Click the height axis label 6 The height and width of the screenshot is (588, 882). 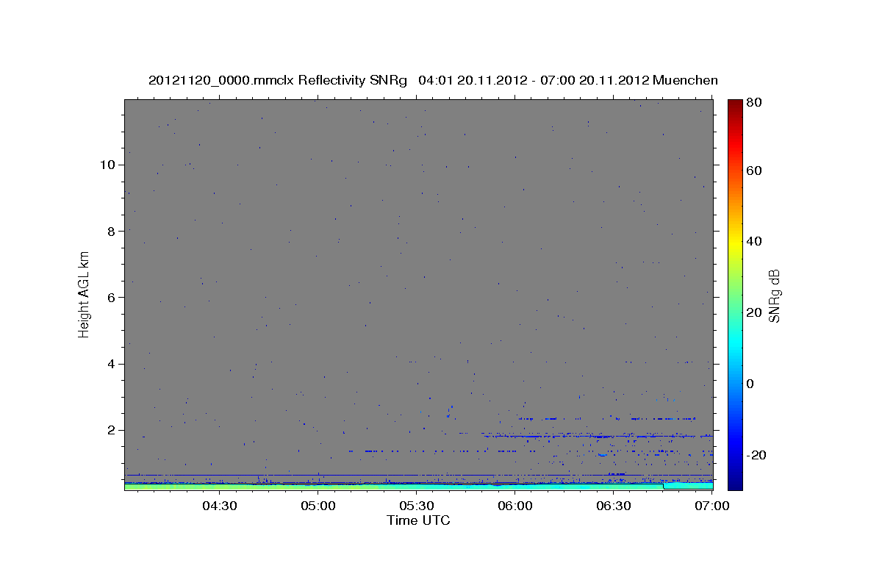click(x=110, y=297)
